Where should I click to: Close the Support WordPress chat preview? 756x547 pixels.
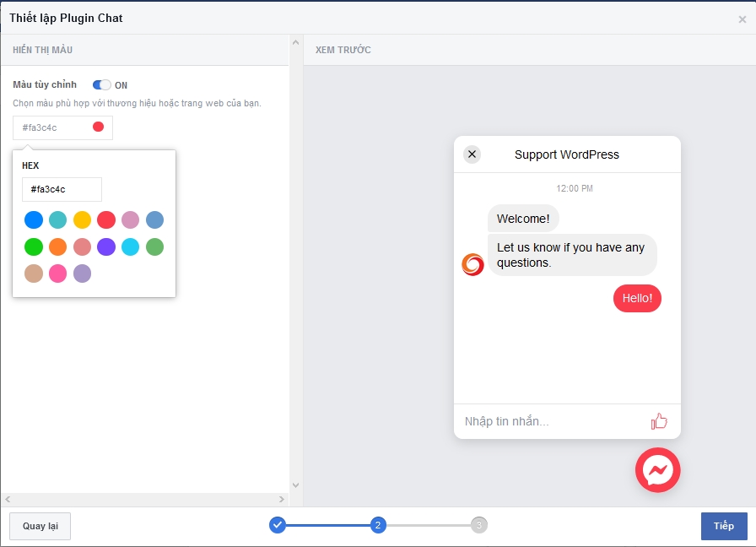pyautogui.click(x=472, y=154)
